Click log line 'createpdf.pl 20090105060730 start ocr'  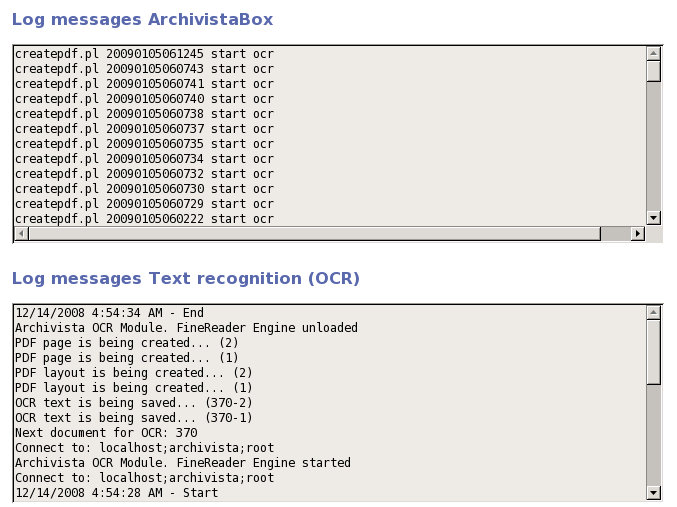click(x=144, y=189)
